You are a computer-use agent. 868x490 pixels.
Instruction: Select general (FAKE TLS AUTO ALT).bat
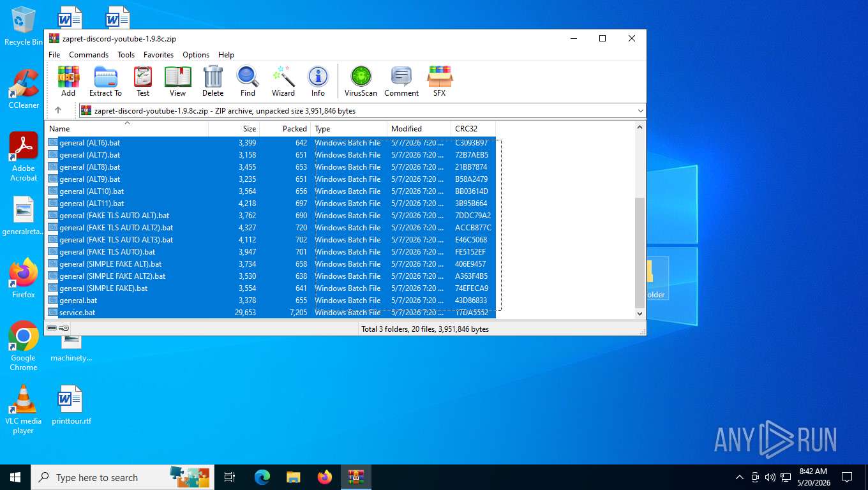tap(271, 216)
